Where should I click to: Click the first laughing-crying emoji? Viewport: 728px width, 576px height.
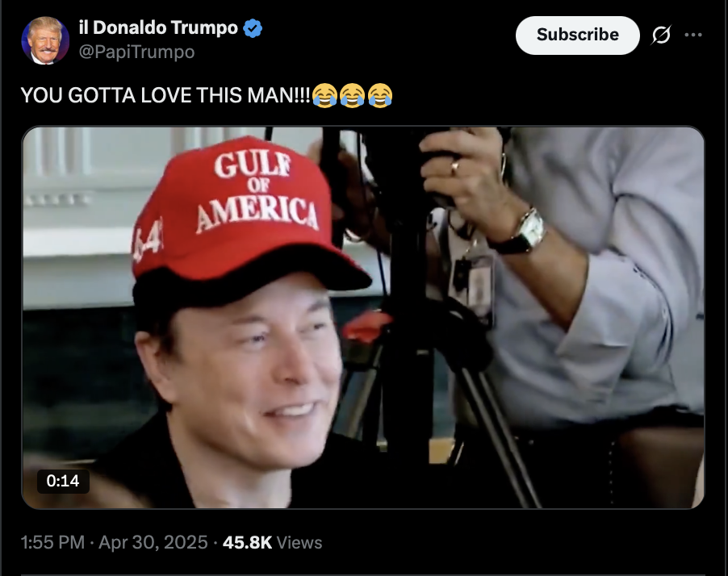[324, 96]
